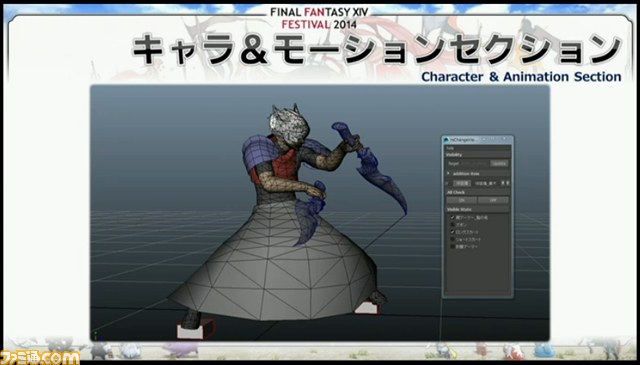Uncheck the ロングスカート checkbox
Viewport: 640px width, 365px height.
click(452, 232)
